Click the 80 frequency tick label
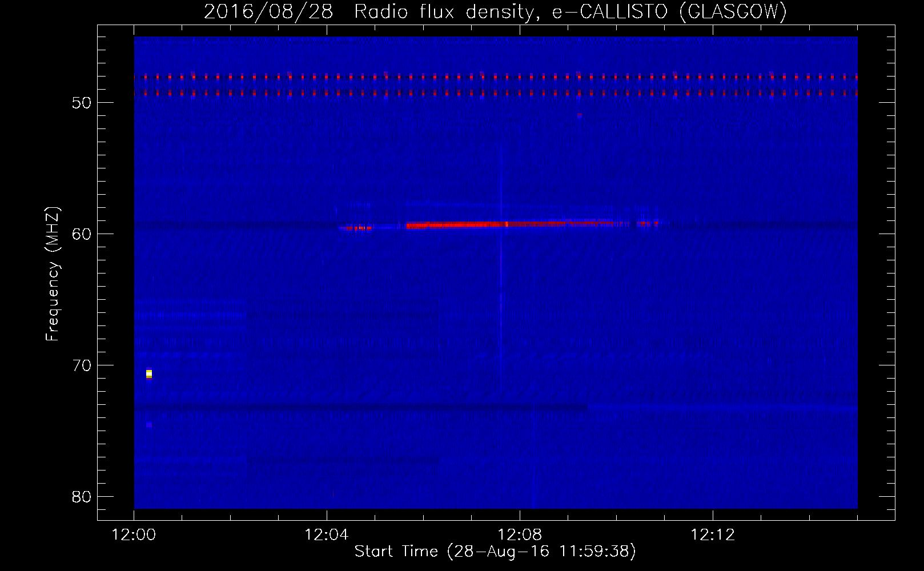924x571 pixels. (82, 497)
